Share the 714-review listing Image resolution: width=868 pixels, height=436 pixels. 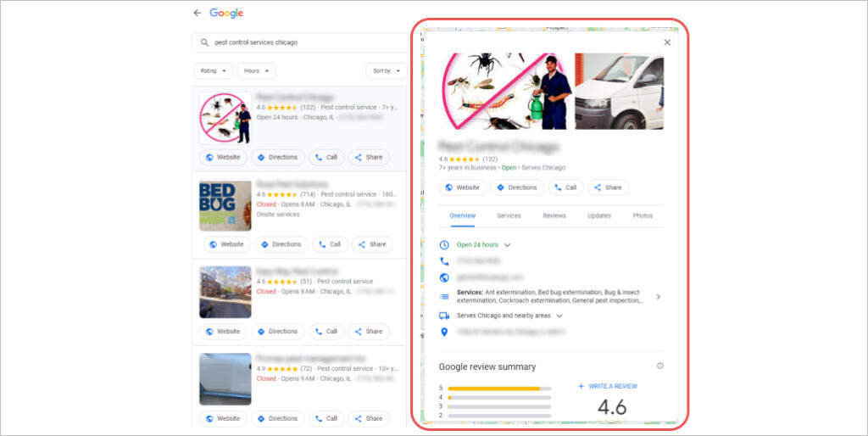[x=373, y=244]
